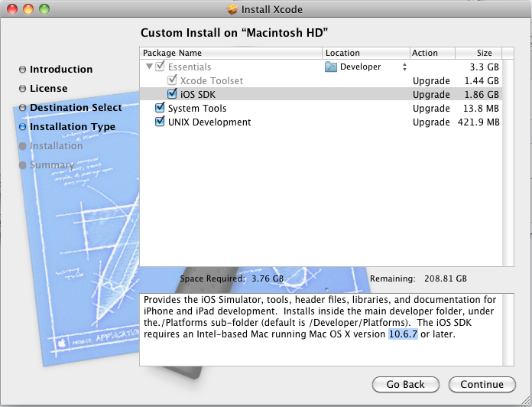
Task: Click the Location column header
Action: tap(366, 53)
